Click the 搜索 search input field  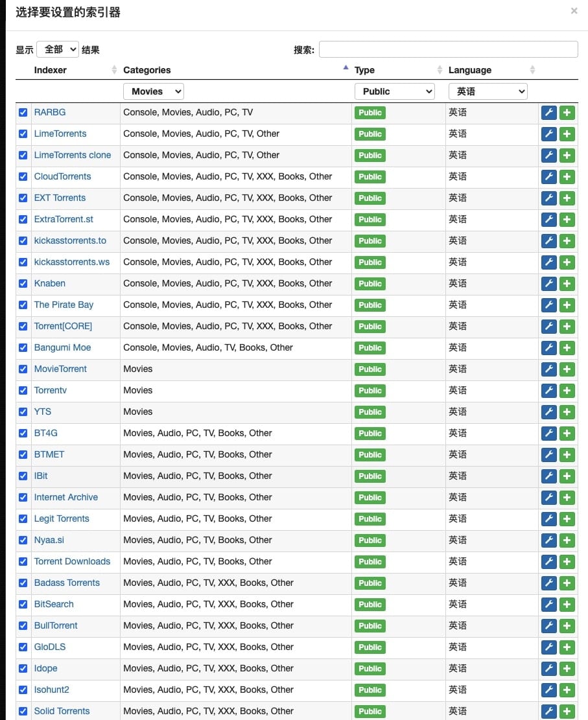(x=449, y=49)
